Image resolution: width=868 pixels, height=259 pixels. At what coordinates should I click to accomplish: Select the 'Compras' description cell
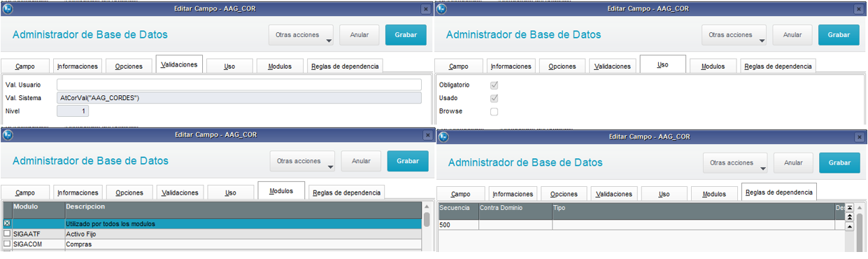point(243,244)
